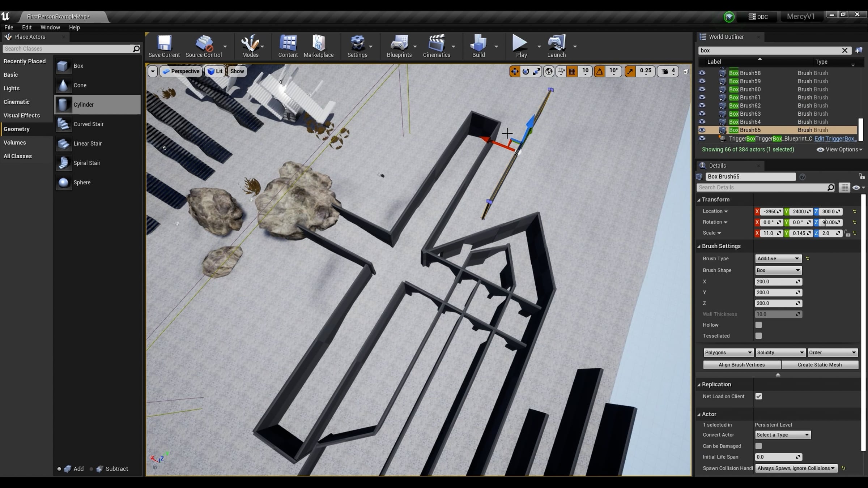Click the World Outliner vertical scrollbar

tap(861, 129)
